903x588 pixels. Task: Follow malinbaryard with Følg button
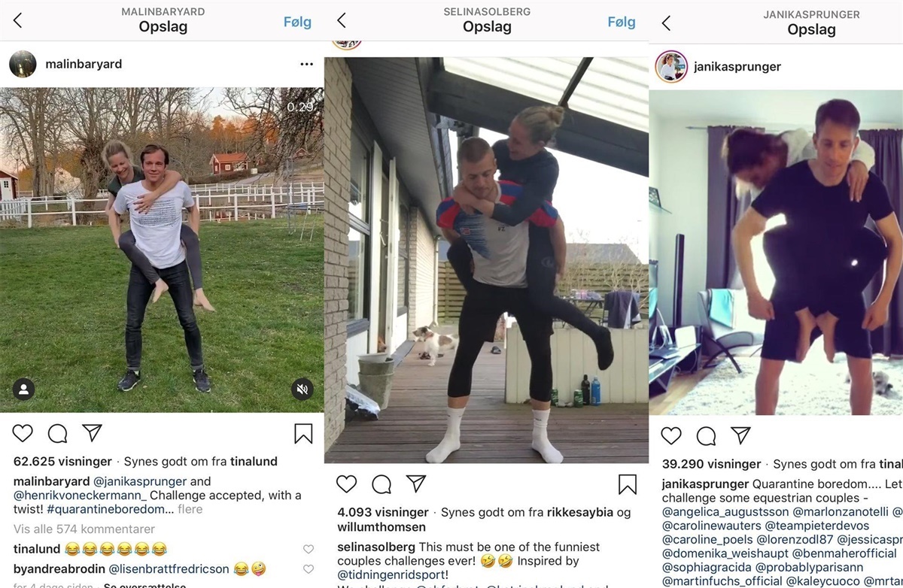297,22
